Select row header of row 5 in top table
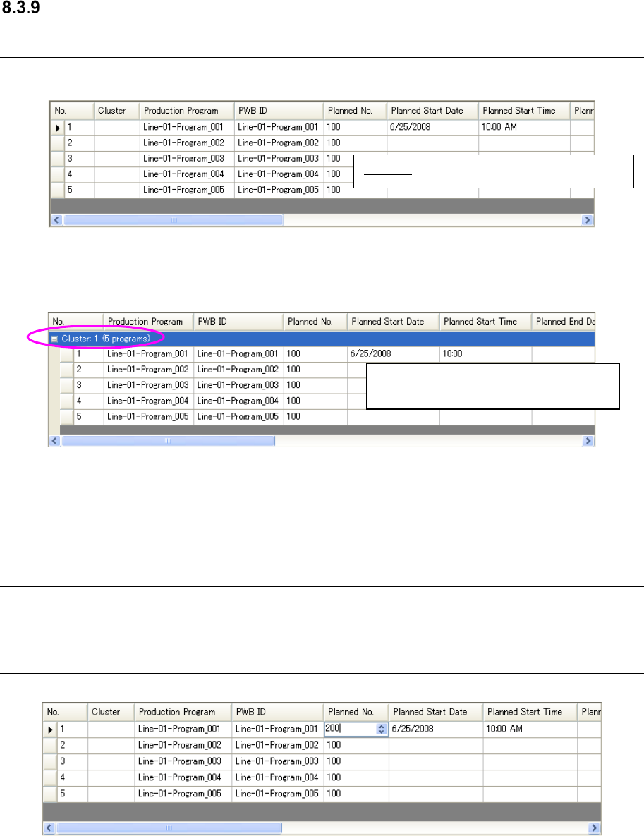 (57, 190)
